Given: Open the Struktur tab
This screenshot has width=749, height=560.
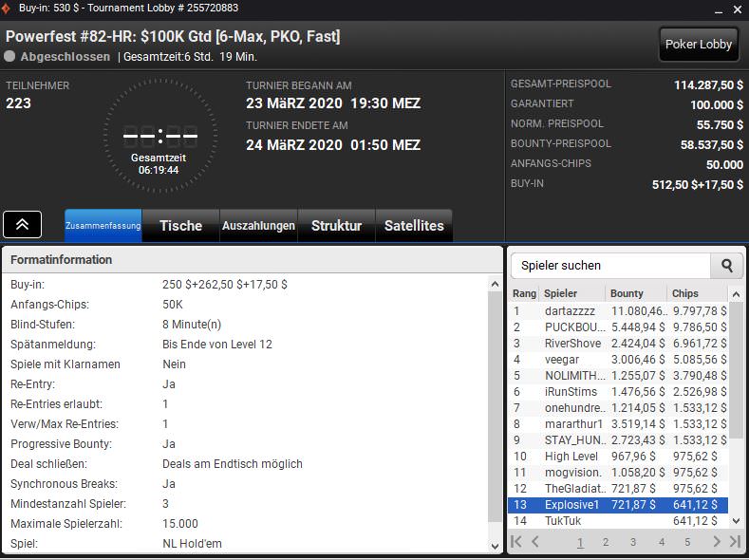Looking at the screenshot, I should pyautogui.click(x=336, y=226).
